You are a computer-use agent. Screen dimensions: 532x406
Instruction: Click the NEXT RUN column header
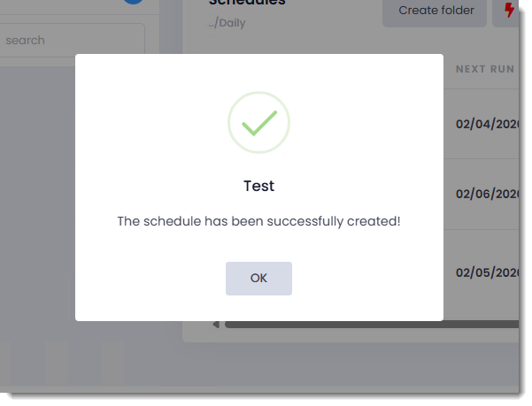(x=485, y=68)
